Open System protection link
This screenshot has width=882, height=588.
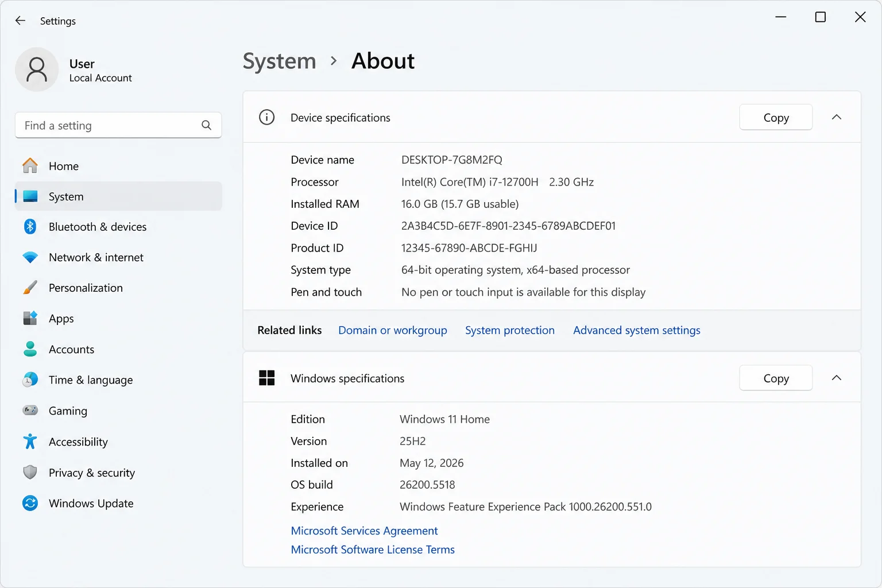(510, 330)
